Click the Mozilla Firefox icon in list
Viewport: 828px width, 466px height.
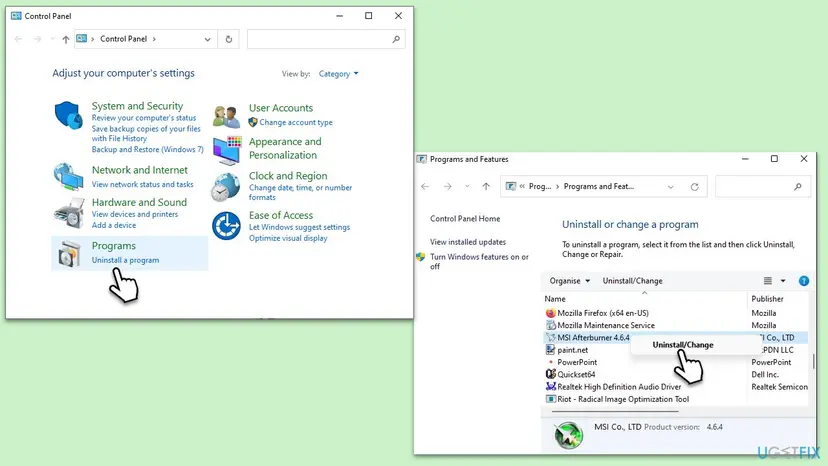coord(550,313)
